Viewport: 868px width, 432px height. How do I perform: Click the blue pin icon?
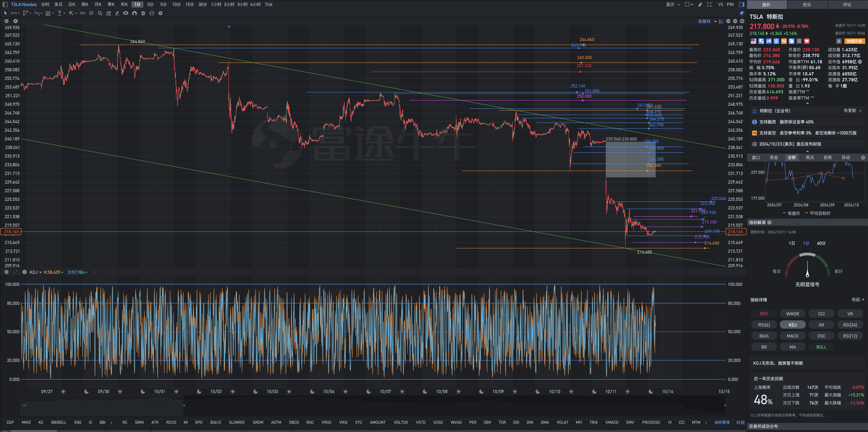click(x=742, y=13)
